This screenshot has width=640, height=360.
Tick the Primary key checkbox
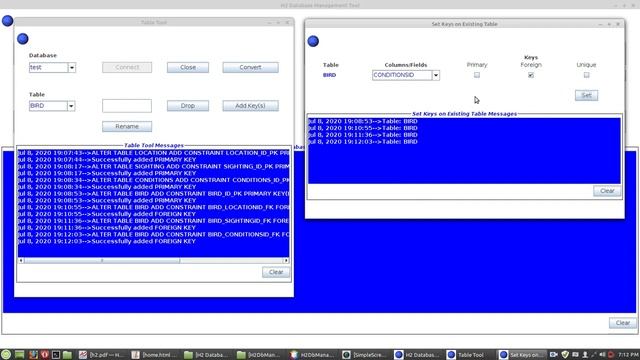pos(477,75)
